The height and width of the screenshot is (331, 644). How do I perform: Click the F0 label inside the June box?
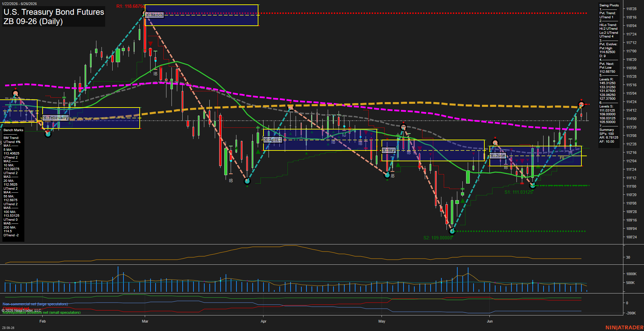(562, 158)
